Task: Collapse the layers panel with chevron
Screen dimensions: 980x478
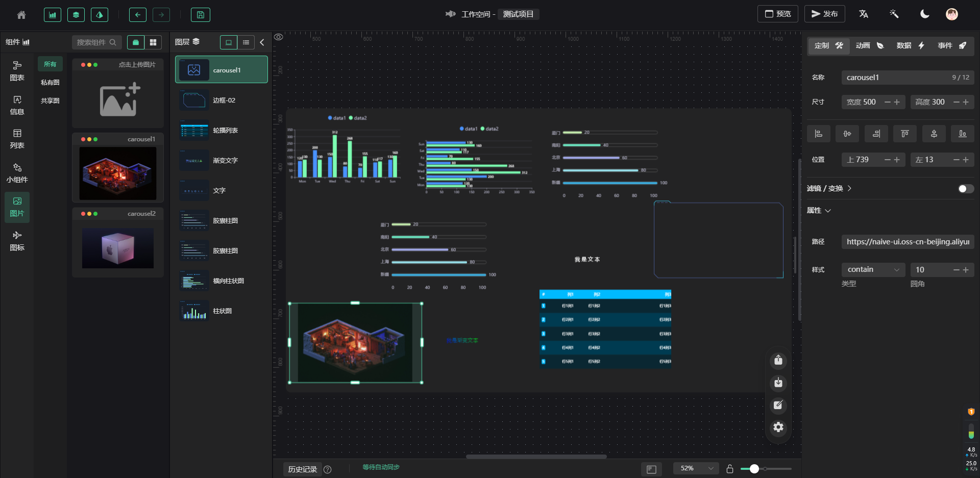Action: coord(262,42)
